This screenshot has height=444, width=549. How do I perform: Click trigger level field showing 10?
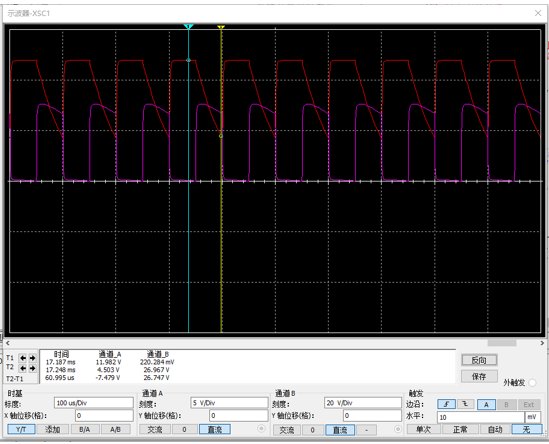pos(480,417)
